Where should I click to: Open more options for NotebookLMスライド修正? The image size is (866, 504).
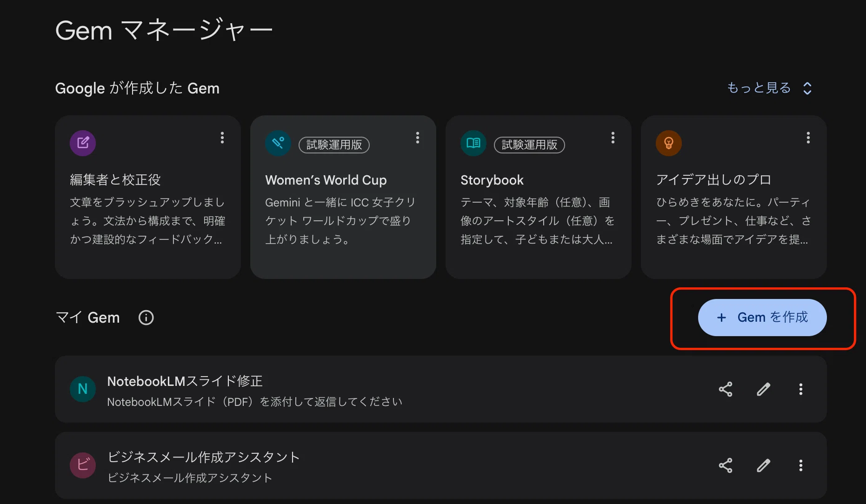801,389
